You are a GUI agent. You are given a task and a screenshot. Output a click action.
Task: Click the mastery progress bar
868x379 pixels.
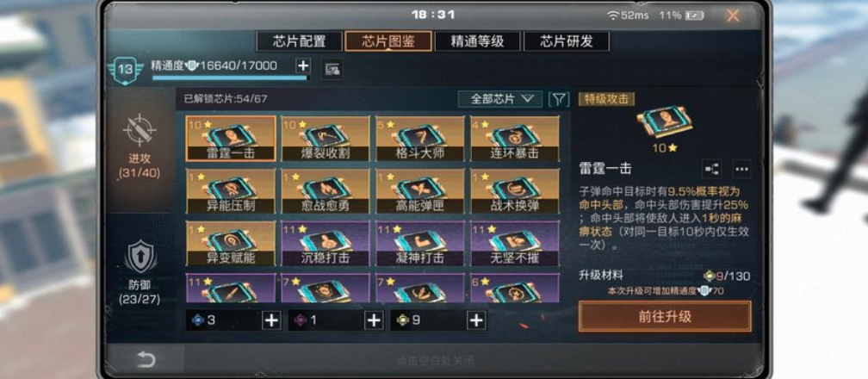click(x=230, y=78)
